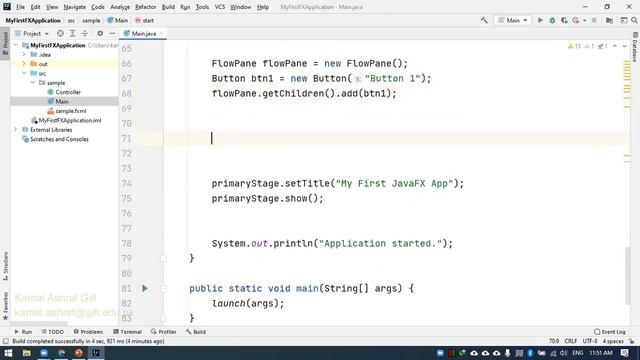
Task: Open the Terminal tool window
Action: 127,332
